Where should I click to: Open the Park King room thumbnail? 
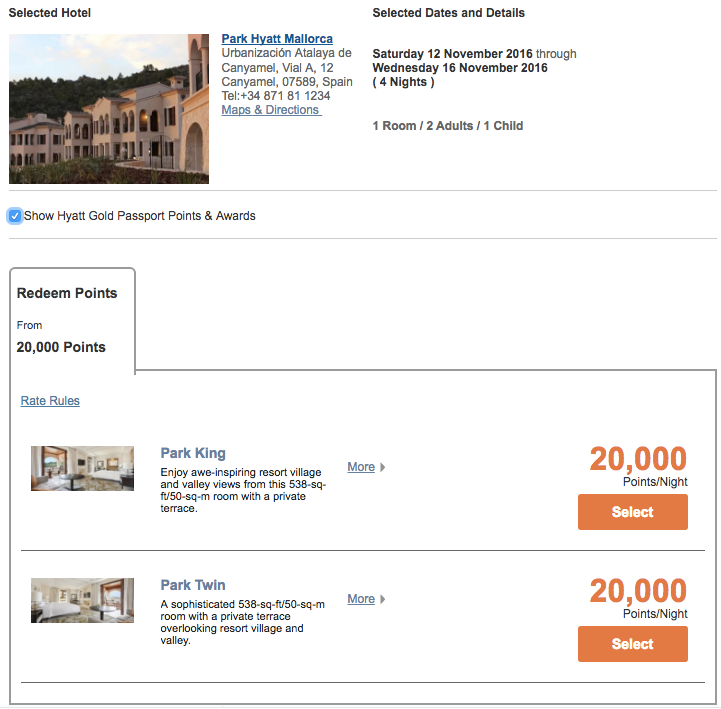point(82,468)
